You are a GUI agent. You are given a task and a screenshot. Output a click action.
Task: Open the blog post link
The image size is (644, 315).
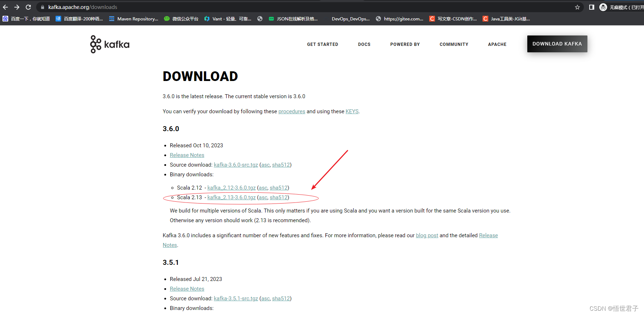427,235
